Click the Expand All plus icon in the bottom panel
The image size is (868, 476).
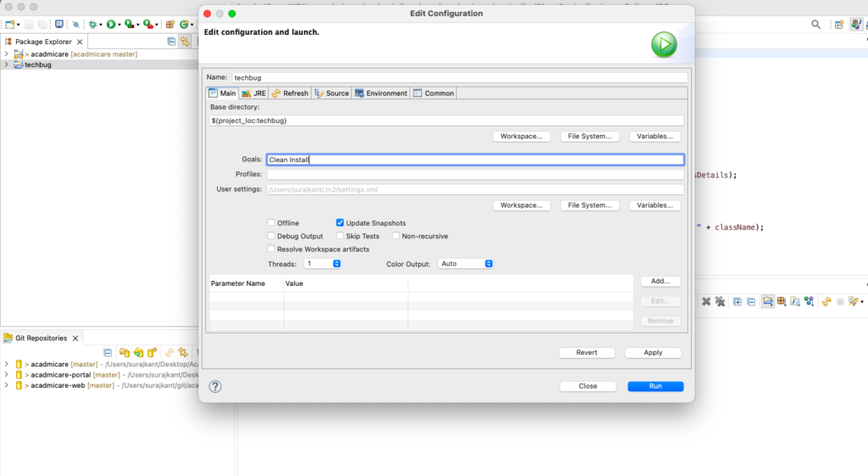coord(737,301)
